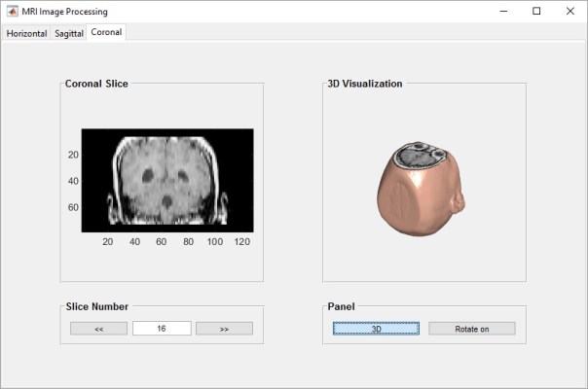Maximize the MRI Image Processing window
This screenshot has height=389, width=588.
[535, 12]
